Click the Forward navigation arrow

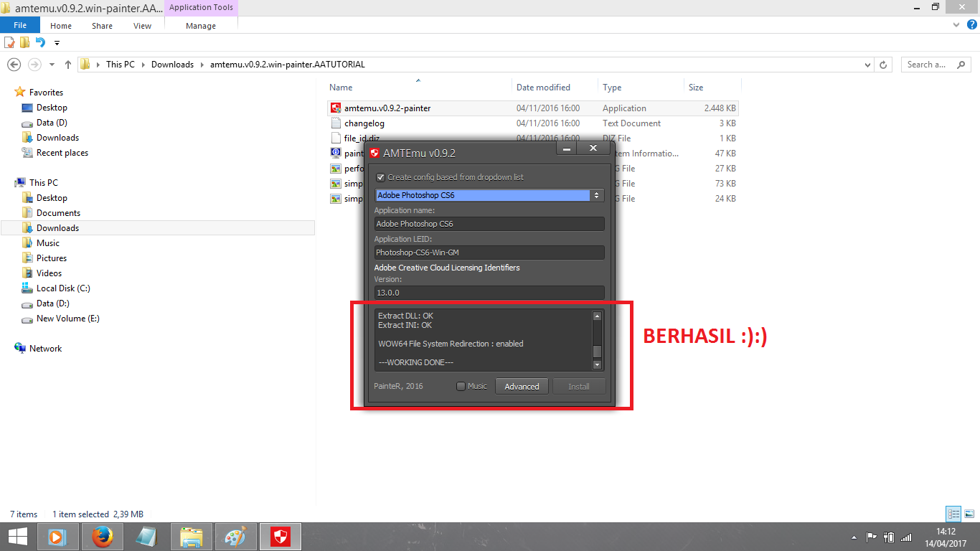[x=34, y=65]
